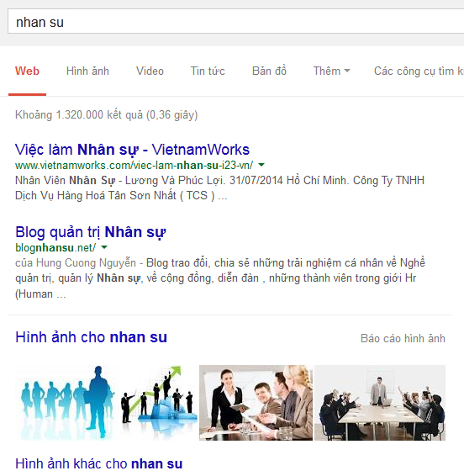Expand green arrow beside blognhansu.net

[x=104, y=247]
